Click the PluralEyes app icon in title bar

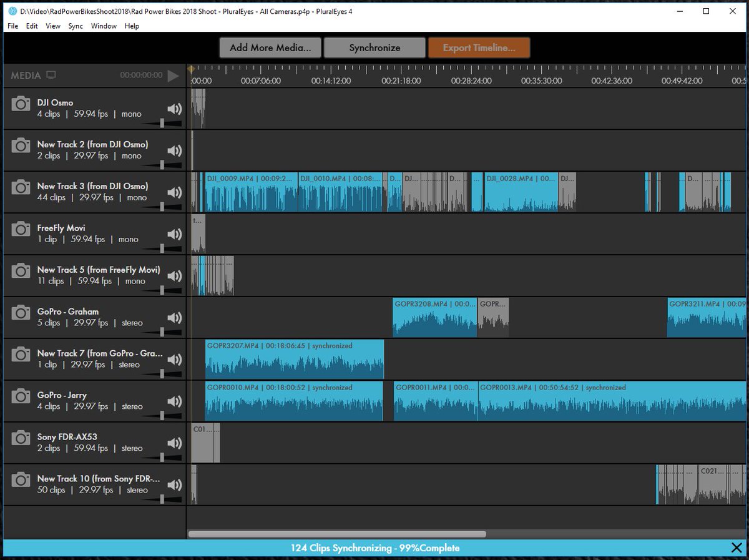(x=12, y=11)
